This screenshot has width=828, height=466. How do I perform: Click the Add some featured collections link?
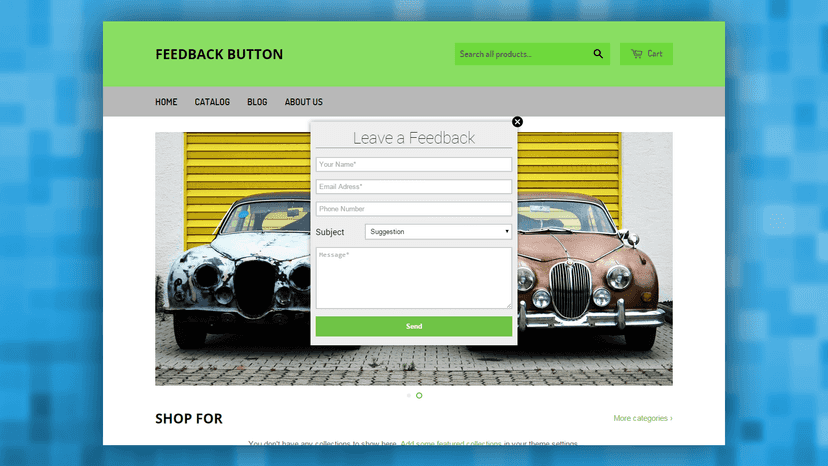(x=451, y=443)
